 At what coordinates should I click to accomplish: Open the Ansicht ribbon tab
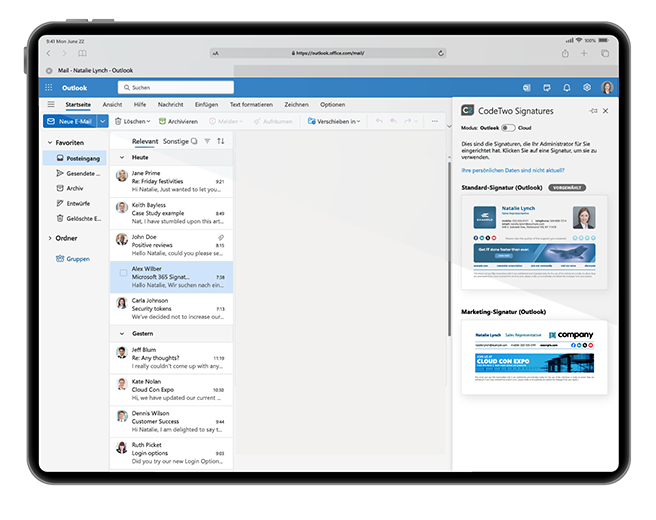[x=112, y=105]
